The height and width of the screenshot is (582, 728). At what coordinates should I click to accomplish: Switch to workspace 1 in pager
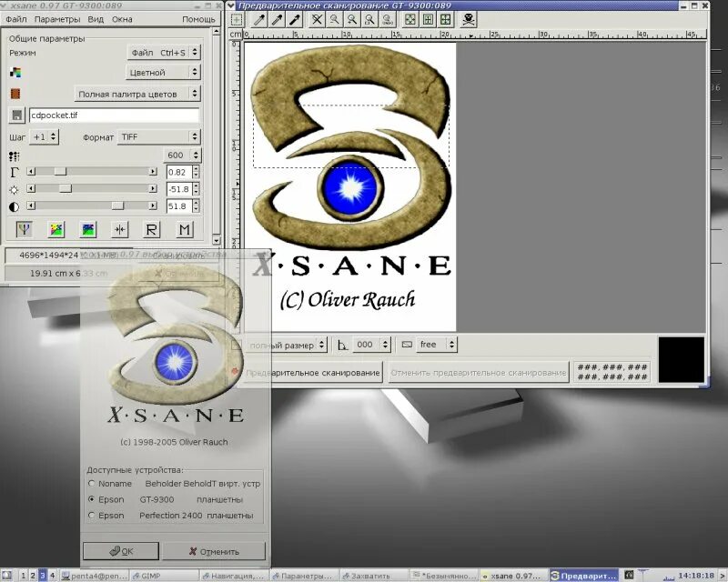coord(24,576)
